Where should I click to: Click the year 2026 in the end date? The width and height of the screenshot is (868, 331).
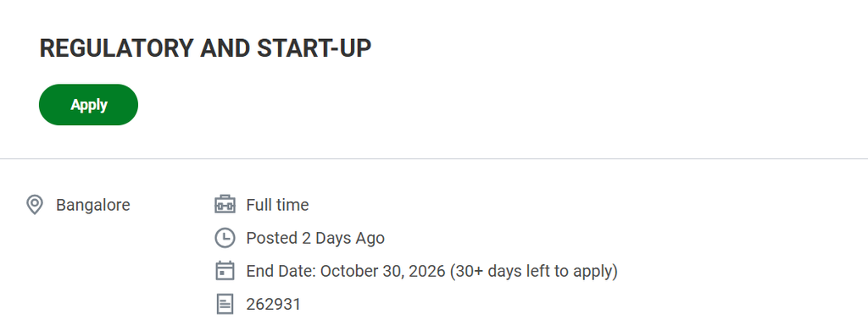pyautogui.click(x=427, y=272)
